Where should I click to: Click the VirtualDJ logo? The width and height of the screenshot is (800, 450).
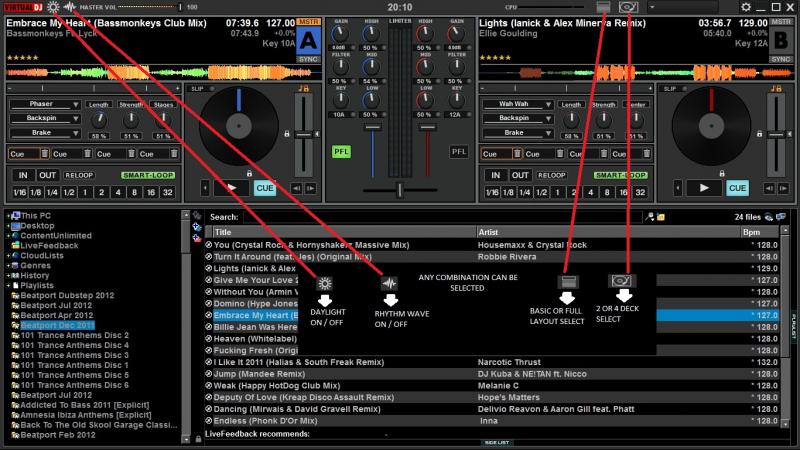[23, 7]
